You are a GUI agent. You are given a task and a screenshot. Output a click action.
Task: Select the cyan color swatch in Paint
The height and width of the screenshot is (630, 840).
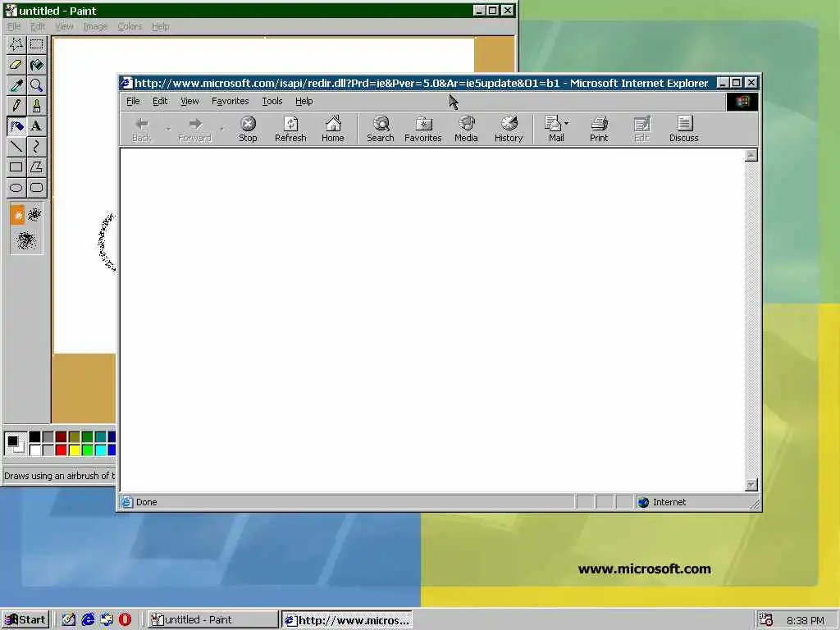[101, 450]
